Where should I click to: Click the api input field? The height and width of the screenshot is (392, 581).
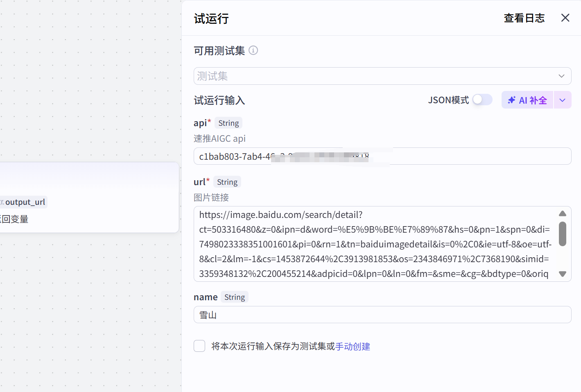(471, 156)
